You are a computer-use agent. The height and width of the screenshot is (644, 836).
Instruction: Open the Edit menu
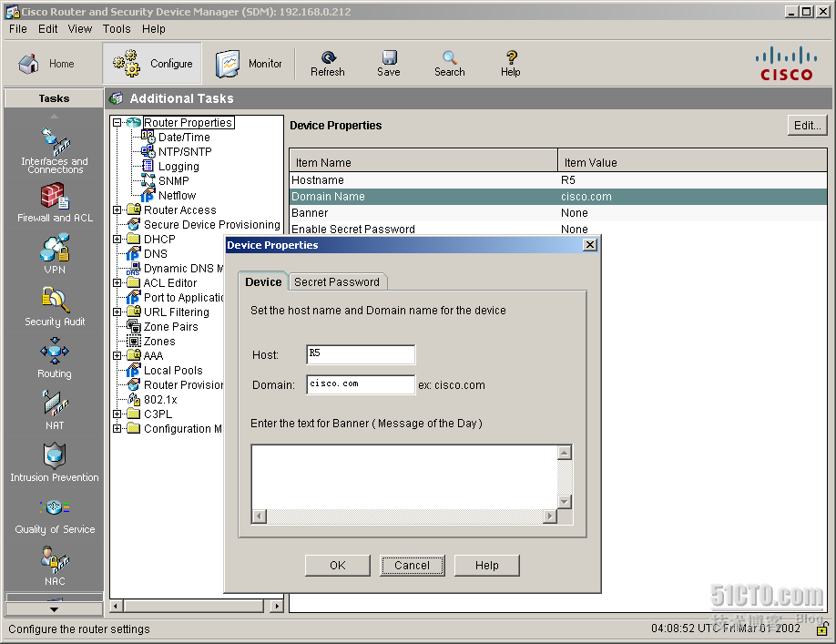(48, 29)
